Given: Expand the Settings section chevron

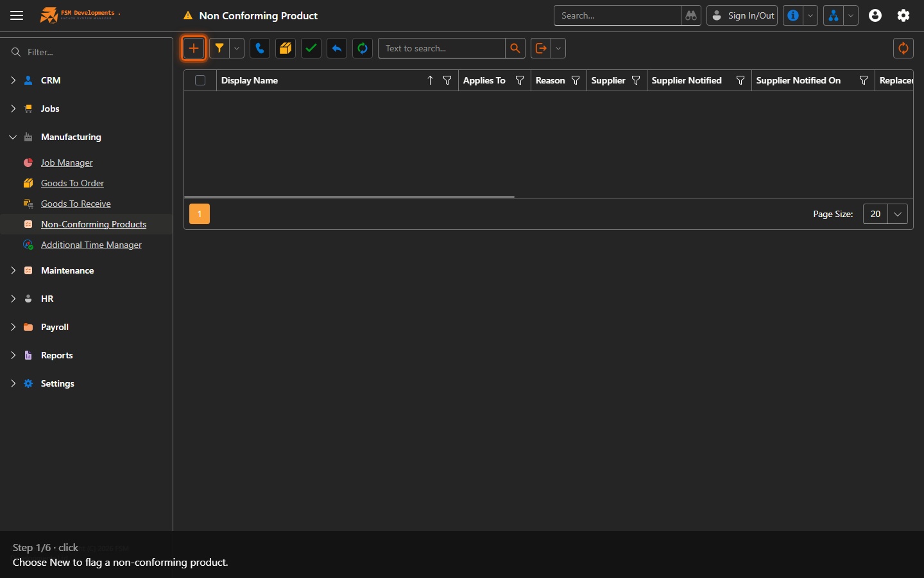Looking at the screenshot, I should tap(13, 383).
